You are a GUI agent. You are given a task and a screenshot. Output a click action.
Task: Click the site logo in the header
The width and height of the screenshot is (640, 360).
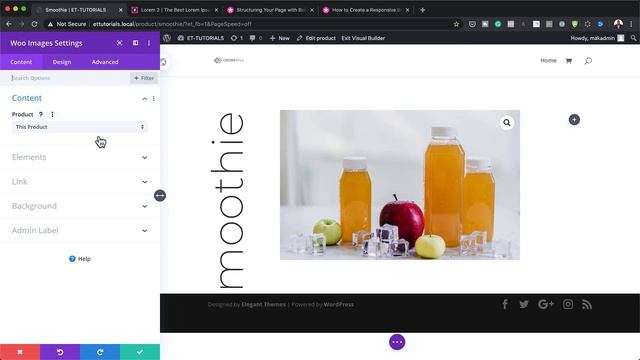229,60
